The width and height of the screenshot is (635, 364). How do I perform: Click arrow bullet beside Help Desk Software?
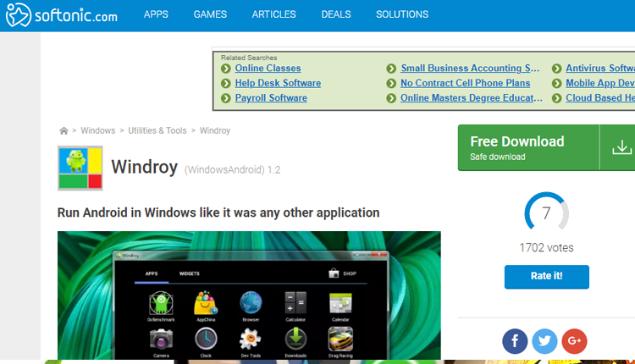[225, 84]
